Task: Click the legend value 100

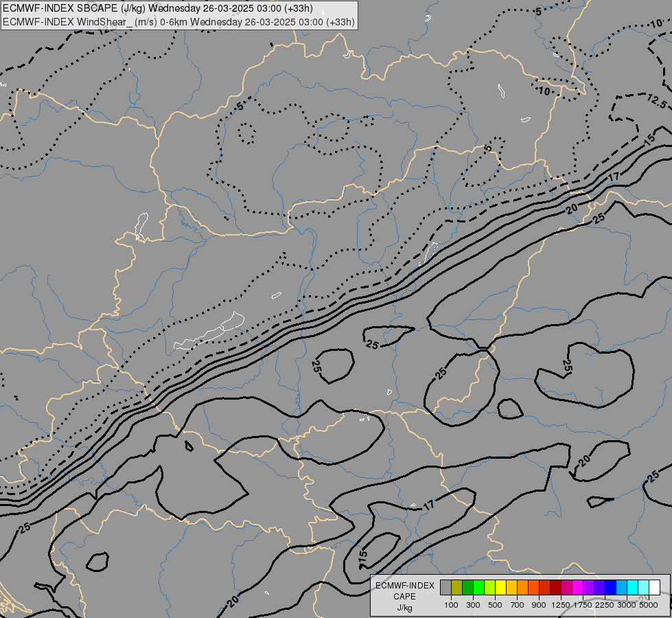Action: click(451, 605)
